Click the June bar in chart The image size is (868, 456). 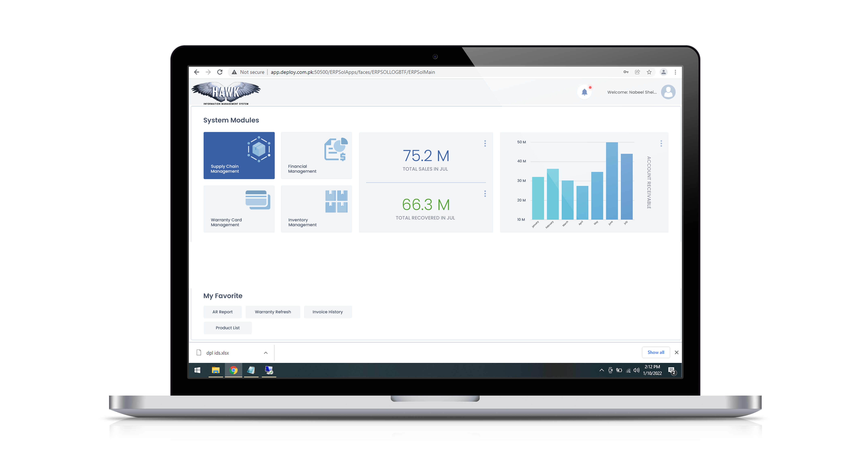612,181
